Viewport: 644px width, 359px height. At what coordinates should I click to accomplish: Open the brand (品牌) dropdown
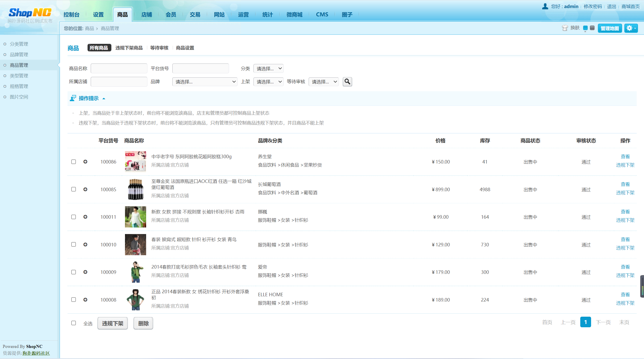[x=205, y=82]
